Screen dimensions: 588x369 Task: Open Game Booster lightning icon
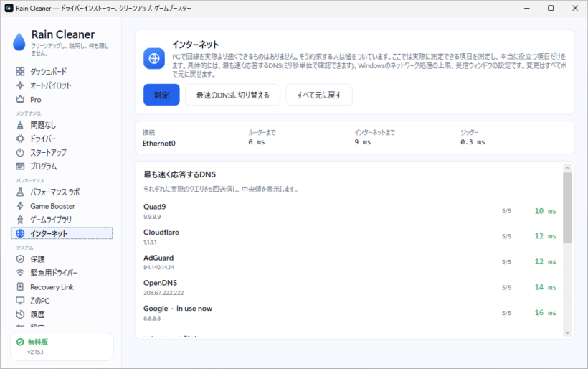click(x=20, y=206)
